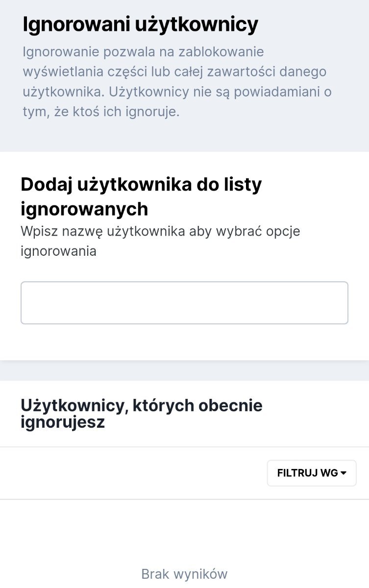Screen dimensions: 369x588
Task: Click the "FILTRUJ WG" label text
Action: pyautogui.click(x=307, y=473)
